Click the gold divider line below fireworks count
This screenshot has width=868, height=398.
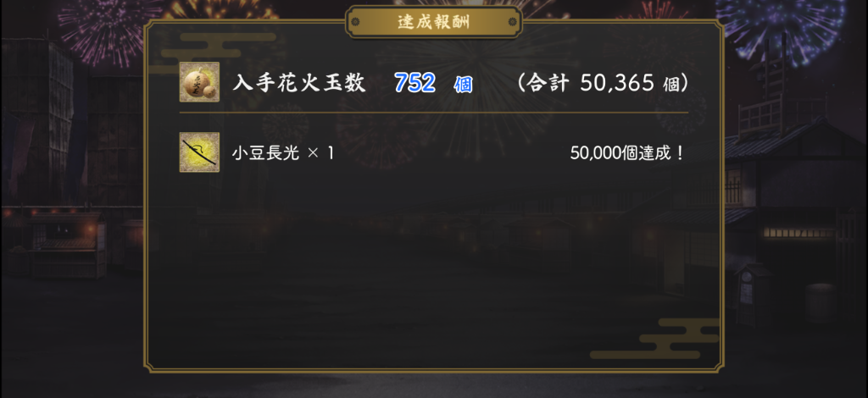[434, 113]
